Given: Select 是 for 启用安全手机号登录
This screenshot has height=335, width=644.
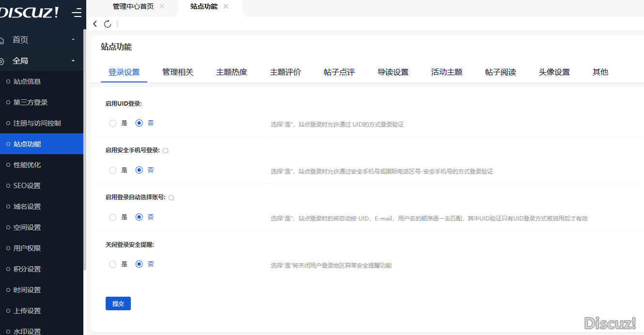Looking at the screenshot, I should pos(113,170).
